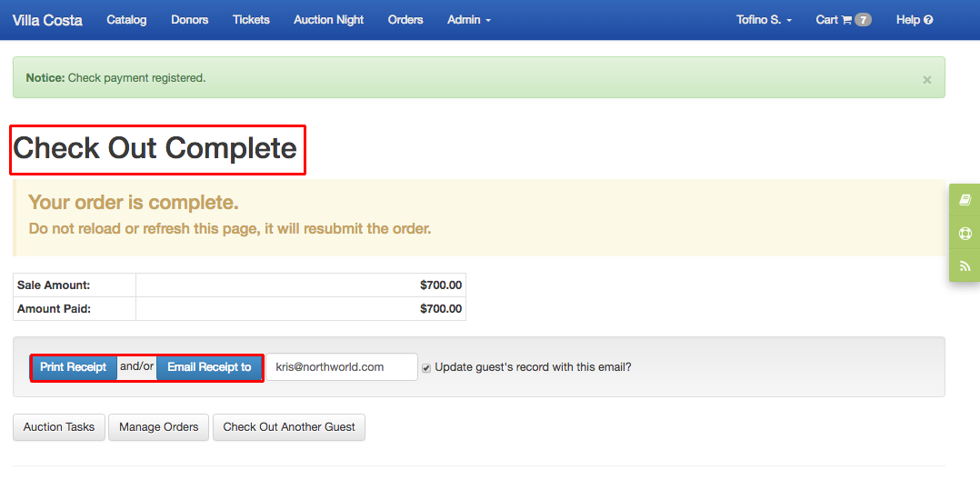This screenshot has height=480, width=980.
Task: Dismiss the check payment notice
Action: (x=927, y=79)
